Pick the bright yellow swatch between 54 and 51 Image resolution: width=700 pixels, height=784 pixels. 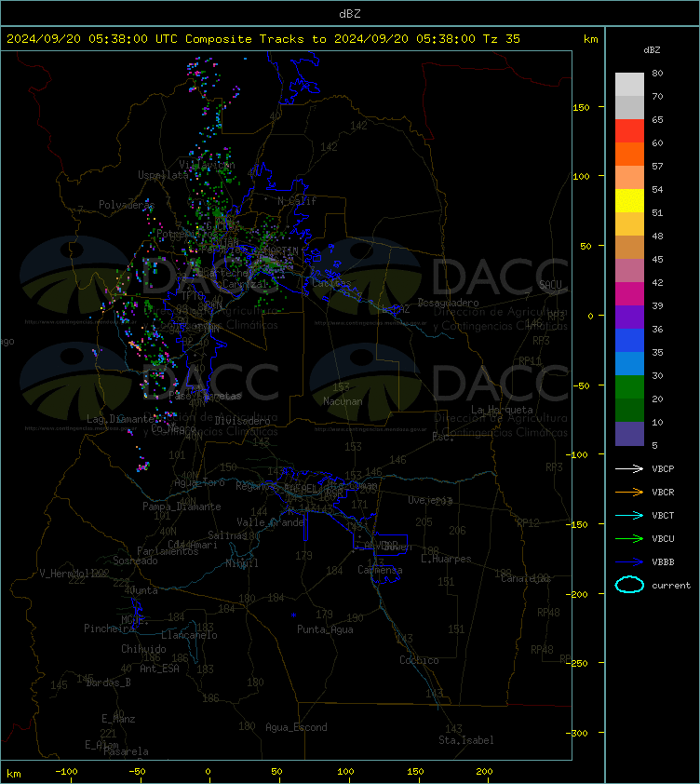click(629, 200)
